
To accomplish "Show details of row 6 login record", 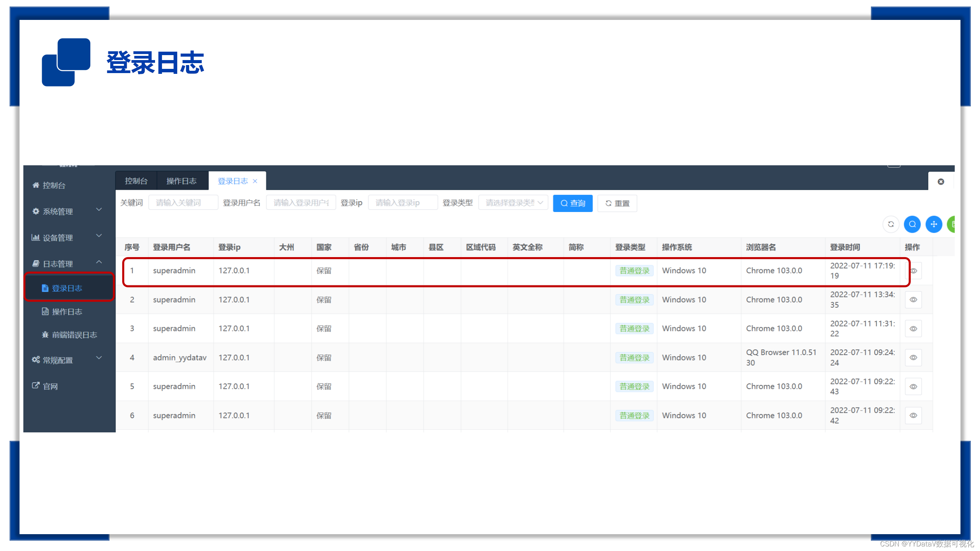I will 913,415.
